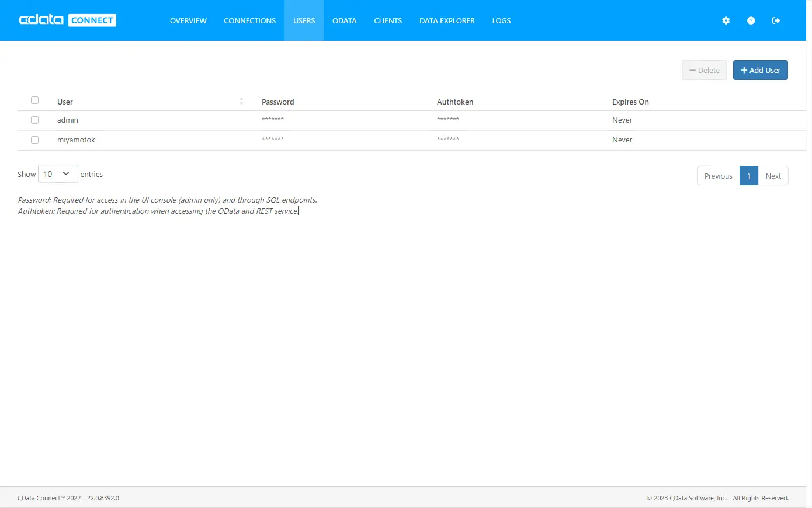812x508 pixels.
Task: Open the Connections tab
Action: click(x=249, y=20)
